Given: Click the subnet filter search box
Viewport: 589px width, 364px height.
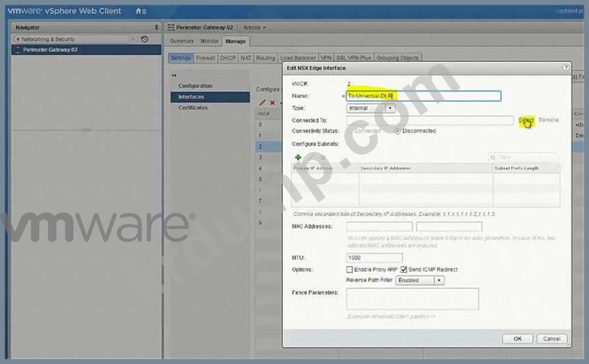Looking at the screenshot, I should [x=523, y=157].
